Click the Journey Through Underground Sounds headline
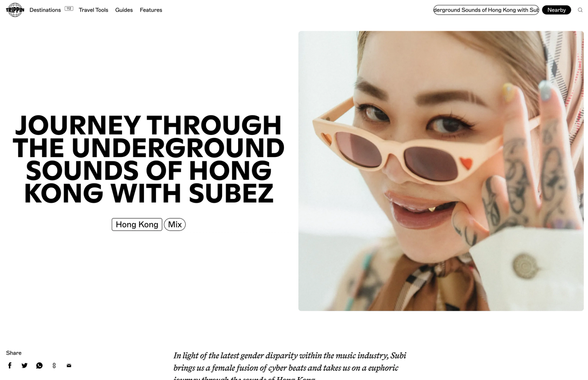588x380 pixels. click(148, 159)
